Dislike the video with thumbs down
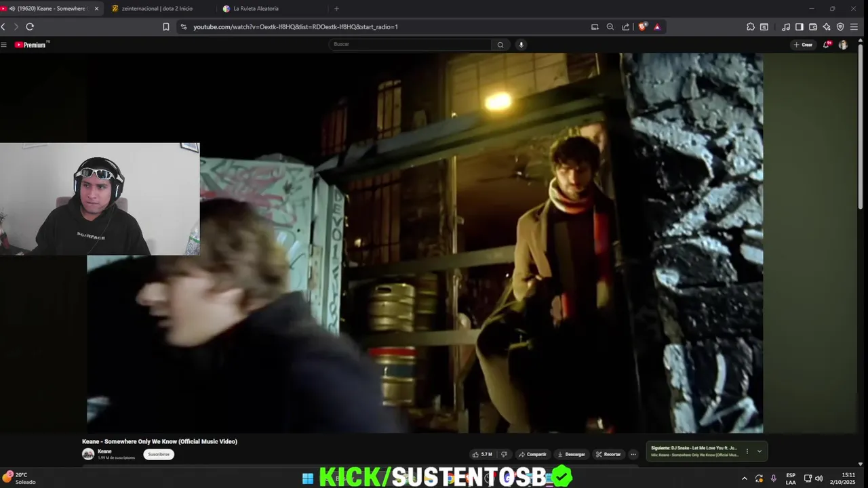This screenshot has width=868, height=488. pyautogui.click(x=504, y=454)
